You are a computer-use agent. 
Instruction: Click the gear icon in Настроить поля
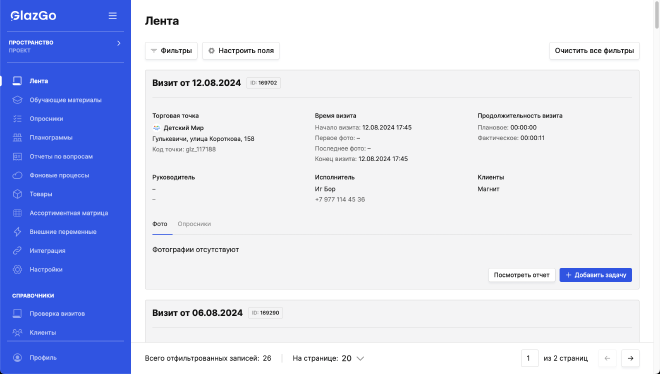211,51
